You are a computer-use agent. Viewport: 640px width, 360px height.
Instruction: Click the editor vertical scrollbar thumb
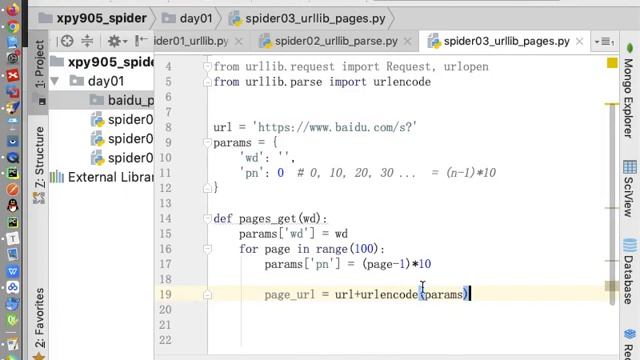612,204
